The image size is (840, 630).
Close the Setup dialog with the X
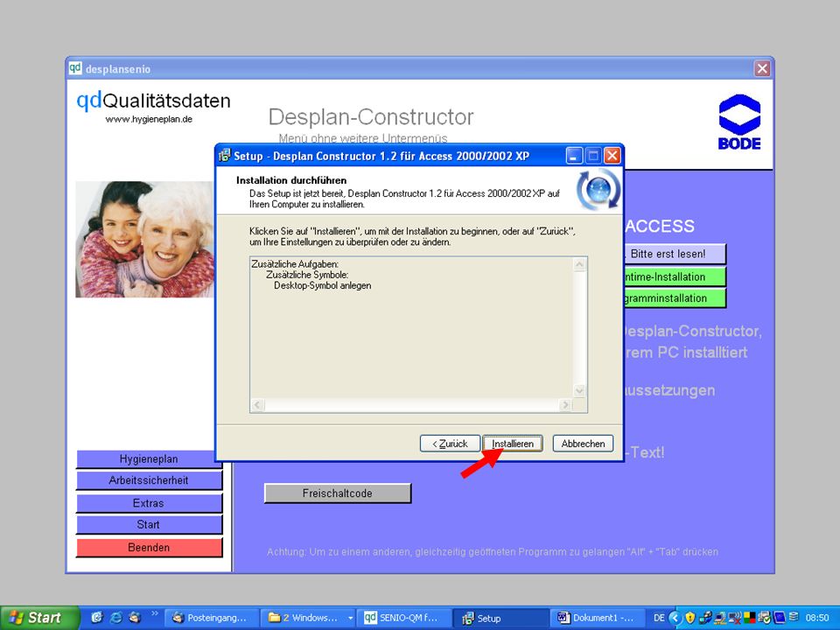[612, 156]
